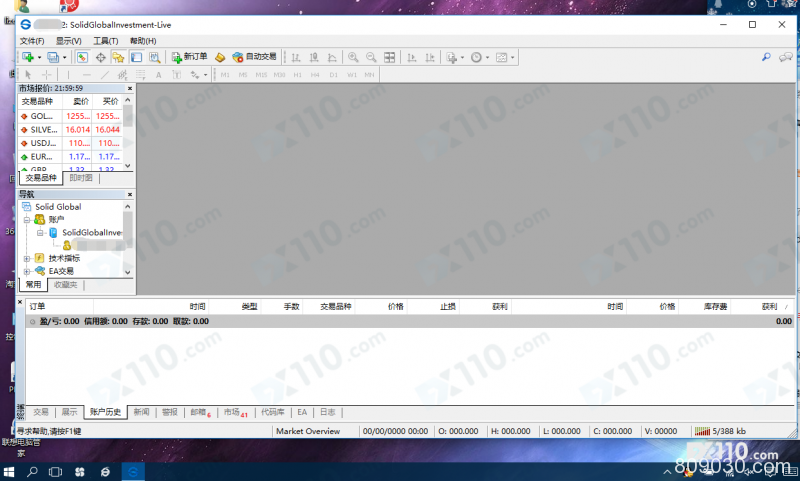
Task: Click the search magnifier at top right
Action: click(x=768, y=57)
